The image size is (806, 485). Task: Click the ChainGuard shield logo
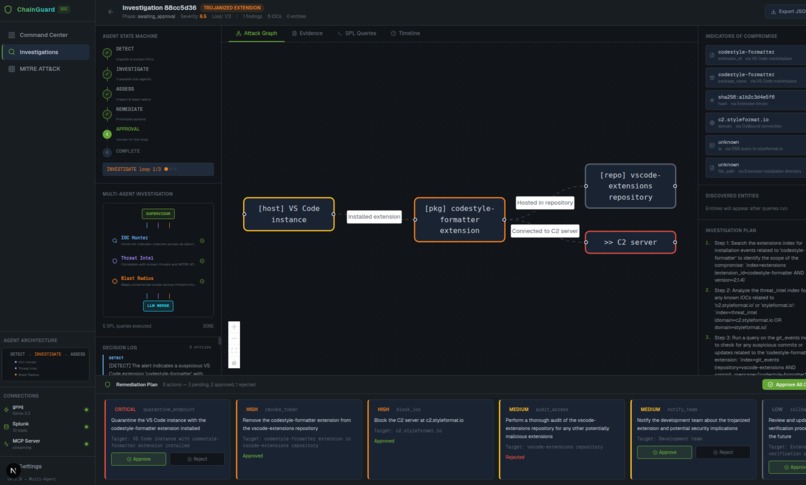[x=8, y=9]
